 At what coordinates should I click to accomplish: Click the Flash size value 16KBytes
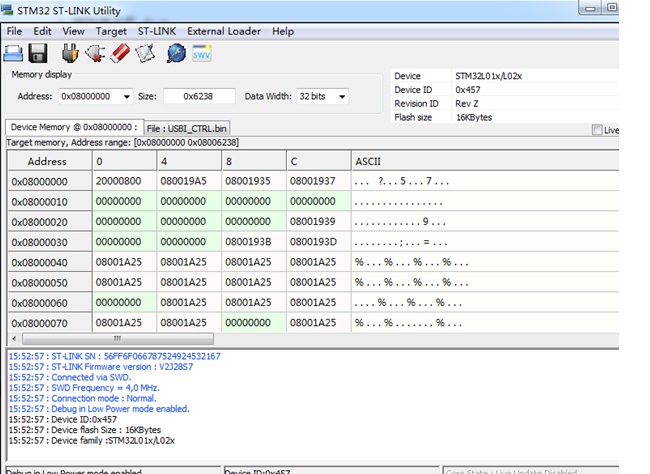tap(474, 117)
